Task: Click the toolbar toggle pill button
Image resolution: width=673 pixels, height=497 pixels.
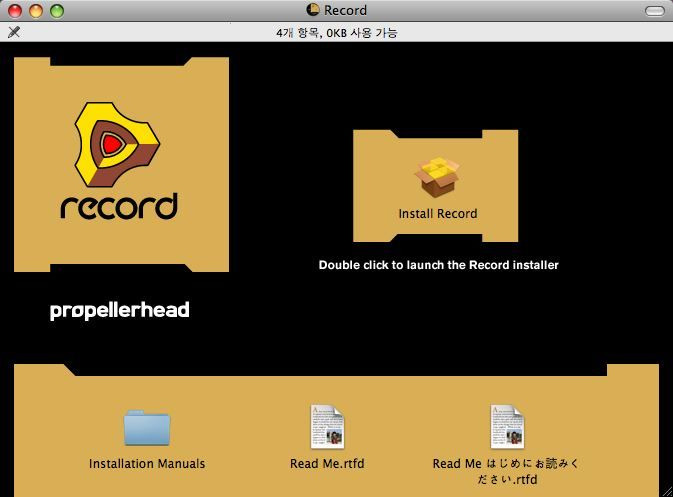Action: tap(655, 11)
